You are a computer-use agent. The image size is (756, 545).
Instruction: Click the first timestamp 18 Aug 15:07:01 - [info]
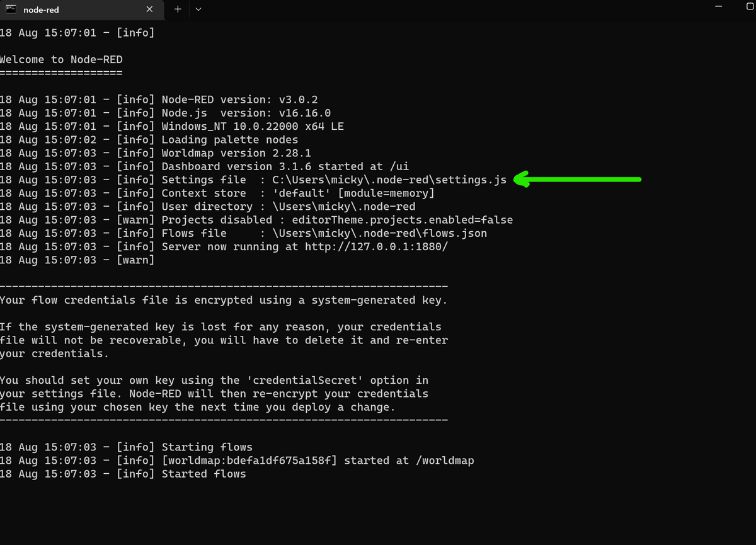77,33
